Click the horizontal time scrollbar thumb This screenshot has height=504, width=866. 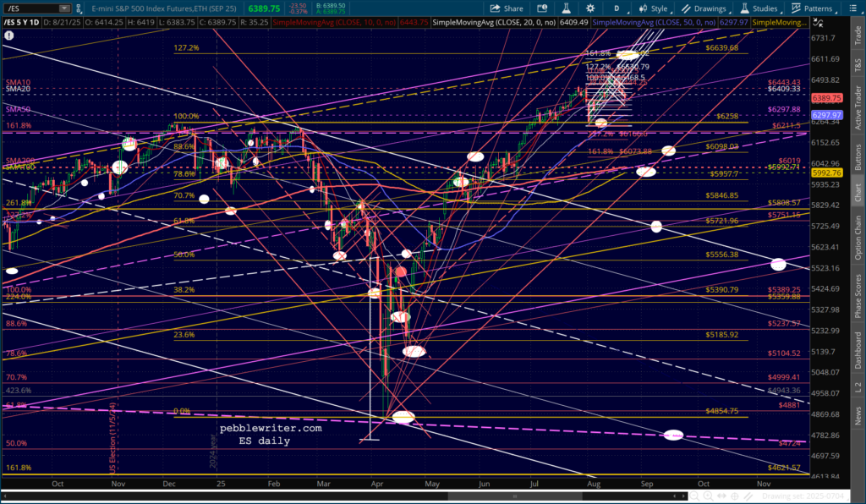(515, 496)
